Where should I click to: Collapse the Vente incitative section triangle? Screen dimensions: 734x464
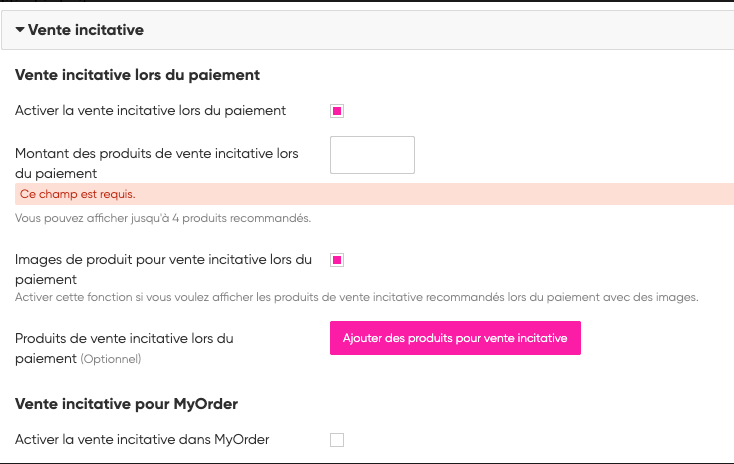click(x=20, y=30)
